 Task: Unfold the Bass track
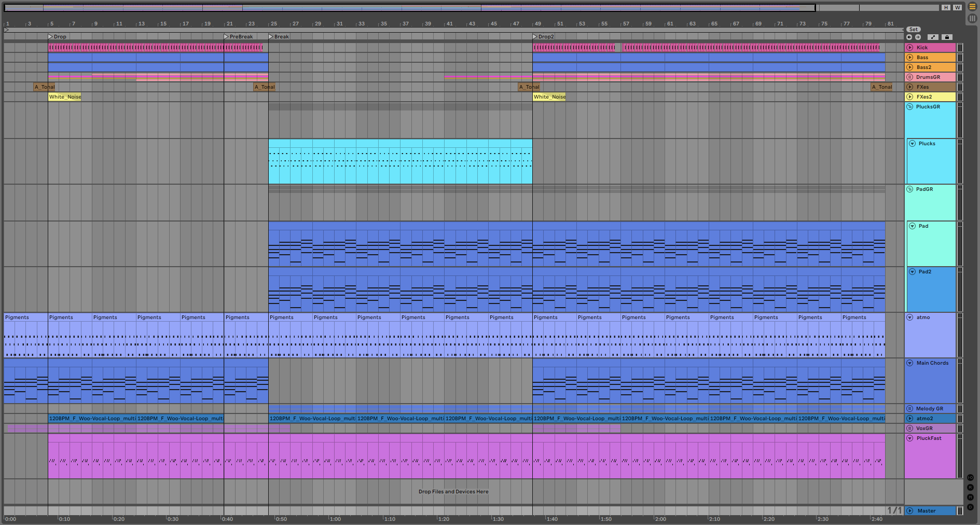click(x=910, y=58)
